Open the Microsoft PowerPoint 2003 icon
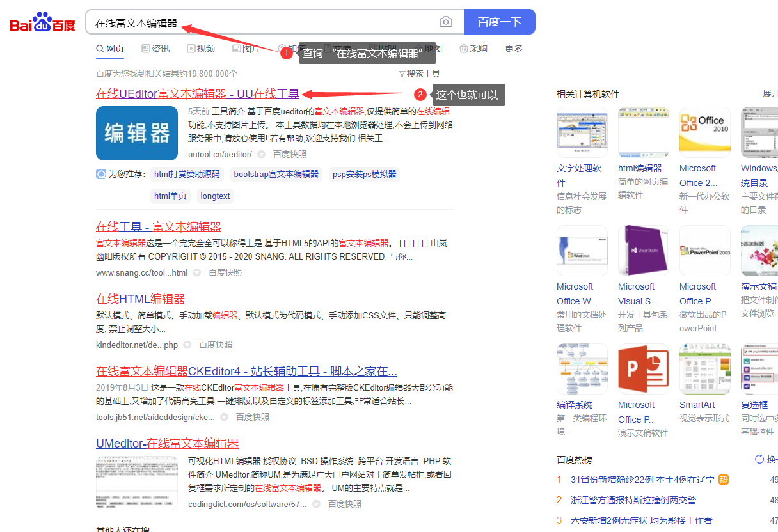This screenshot has width=778, height=532. [704, 251]
